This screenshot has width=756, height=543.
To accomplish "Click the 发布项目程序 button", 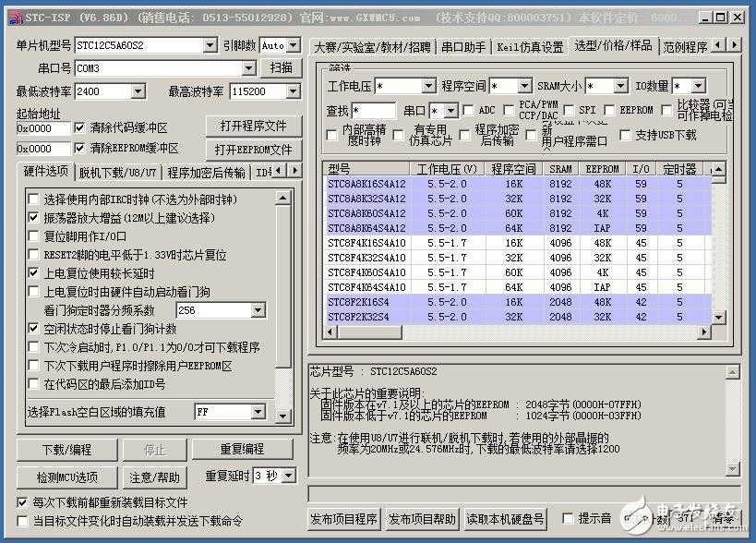I will pos(343,519).
